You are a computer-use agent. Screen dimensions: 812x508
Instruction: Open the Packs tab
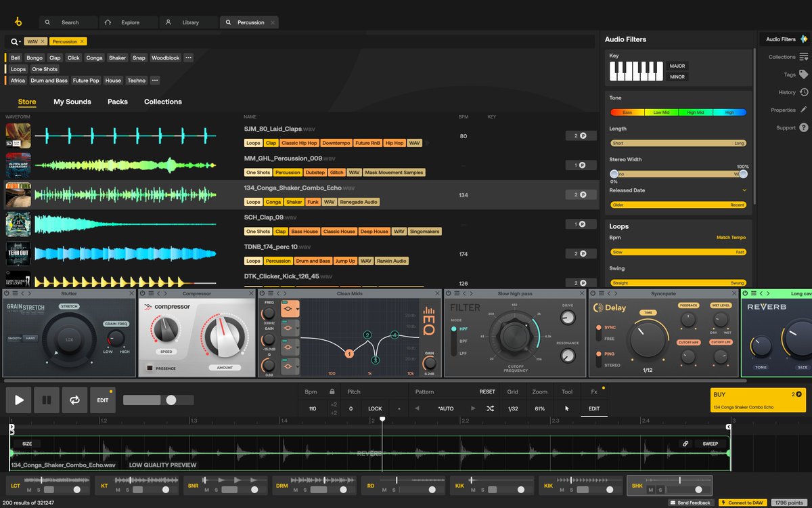[118, 102]
